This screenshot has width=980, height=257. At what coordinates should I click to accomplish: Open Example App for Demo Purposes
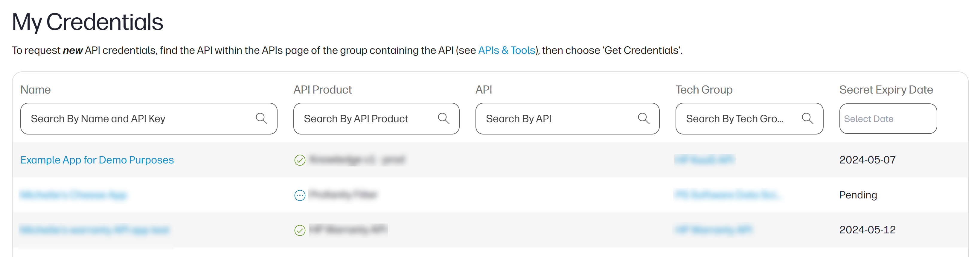(97, 160)
